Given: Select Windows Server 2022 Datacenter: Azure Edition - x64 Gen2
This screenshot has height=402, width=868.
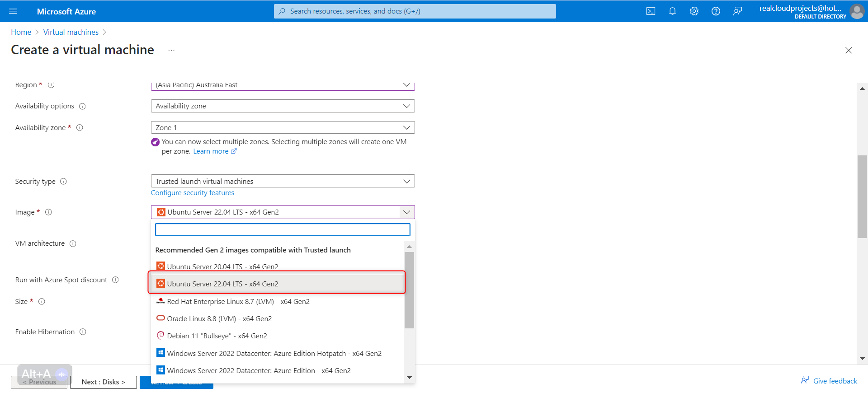Looking at the screenshot, I should (x=277, y=370).
